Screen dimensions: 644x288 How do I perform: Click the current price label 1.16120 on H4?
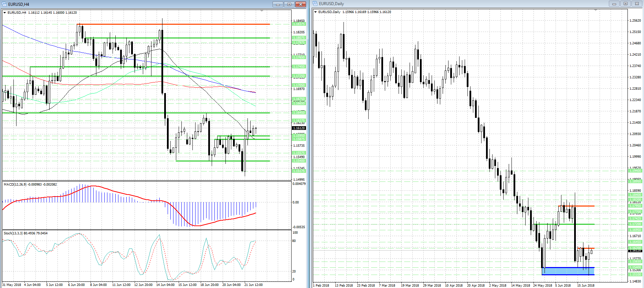[x=299, y=128]
